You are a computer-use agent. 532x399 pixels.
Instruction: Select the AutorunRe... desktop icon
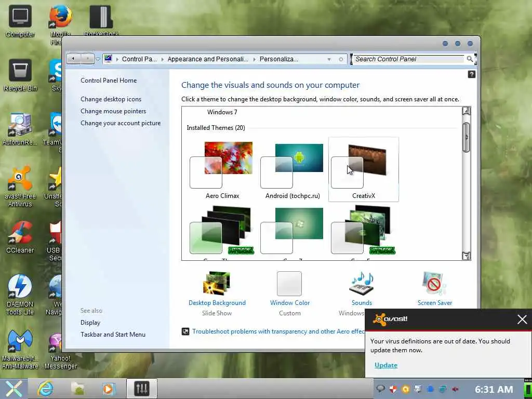click(20, 129)
